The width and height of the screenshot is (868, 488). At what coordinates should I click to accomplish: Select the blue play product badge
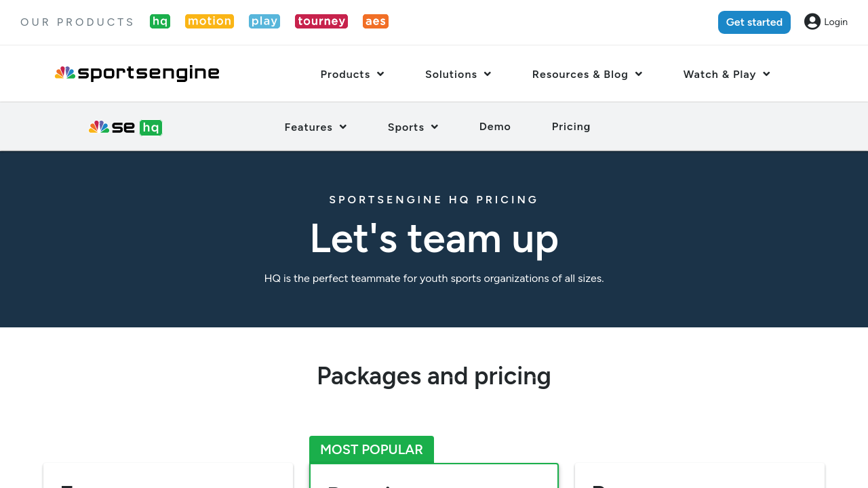pos(264,22)
